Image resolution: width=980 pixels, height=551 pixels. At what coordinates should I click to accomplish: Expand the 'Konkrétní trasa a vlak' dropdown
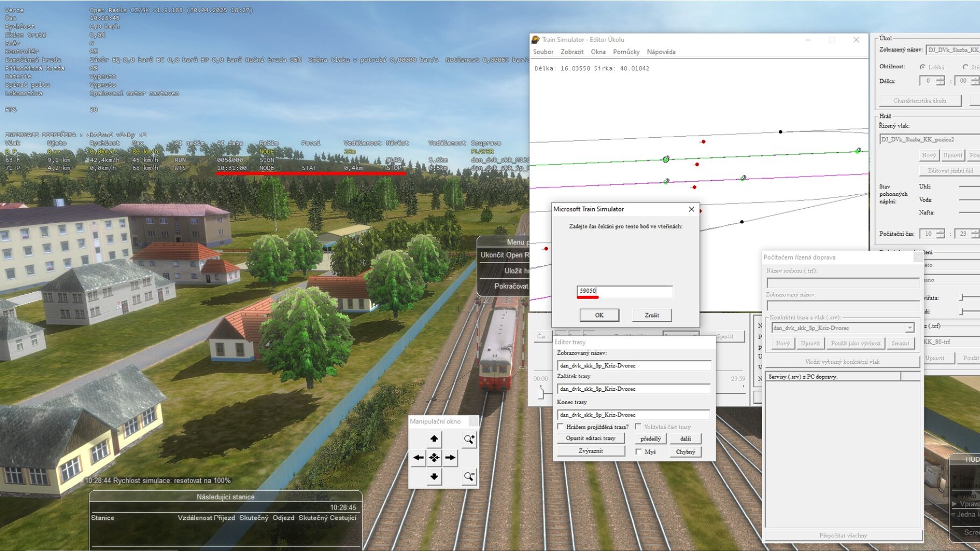coord(910,328)
